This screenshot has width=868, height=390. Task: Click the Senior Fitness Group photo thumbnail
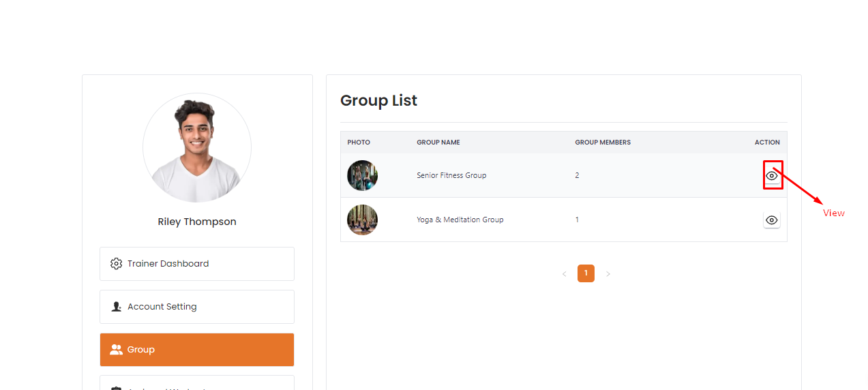pos(362,175)
